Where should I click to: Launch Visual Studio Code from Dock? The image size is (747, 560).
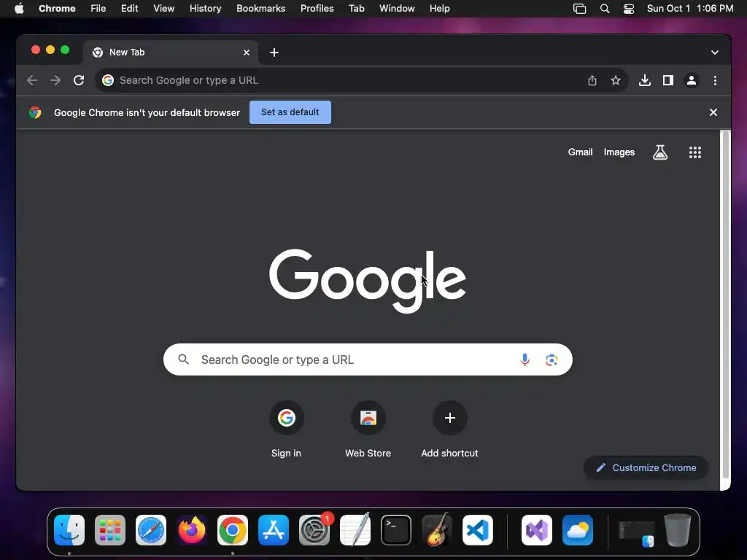pyautogui.click(x=478, y=530)
